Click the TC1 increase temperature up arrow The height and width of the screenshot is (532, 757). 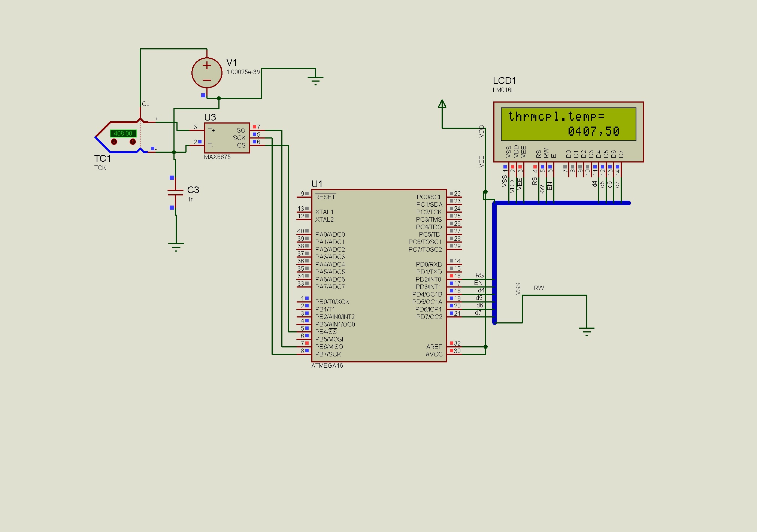133,142
